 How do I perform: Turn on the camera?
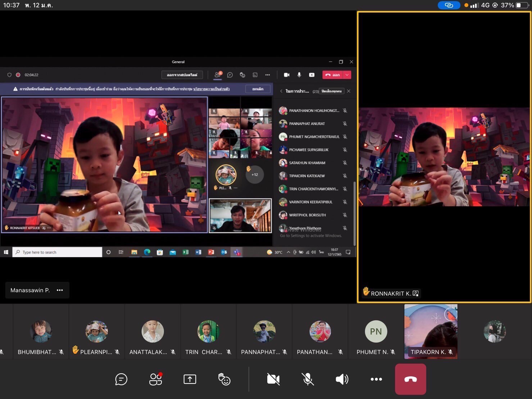(273, 379)
